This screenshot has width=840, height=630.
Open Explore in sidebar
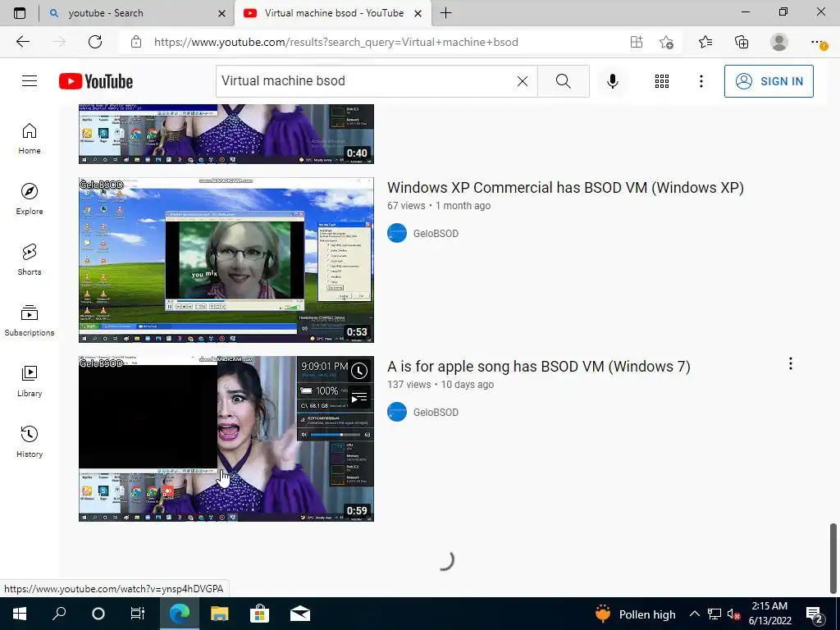pos(30,199)
